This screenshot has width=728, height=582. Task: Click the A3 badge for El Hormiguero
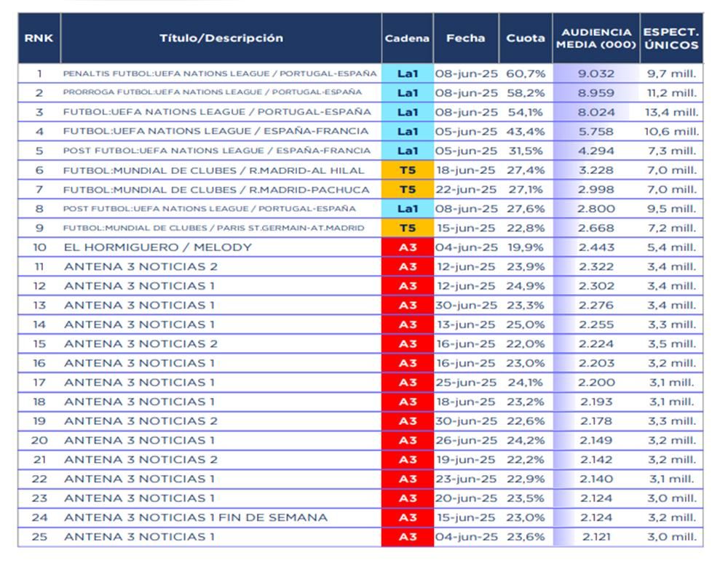coord(408,247)
